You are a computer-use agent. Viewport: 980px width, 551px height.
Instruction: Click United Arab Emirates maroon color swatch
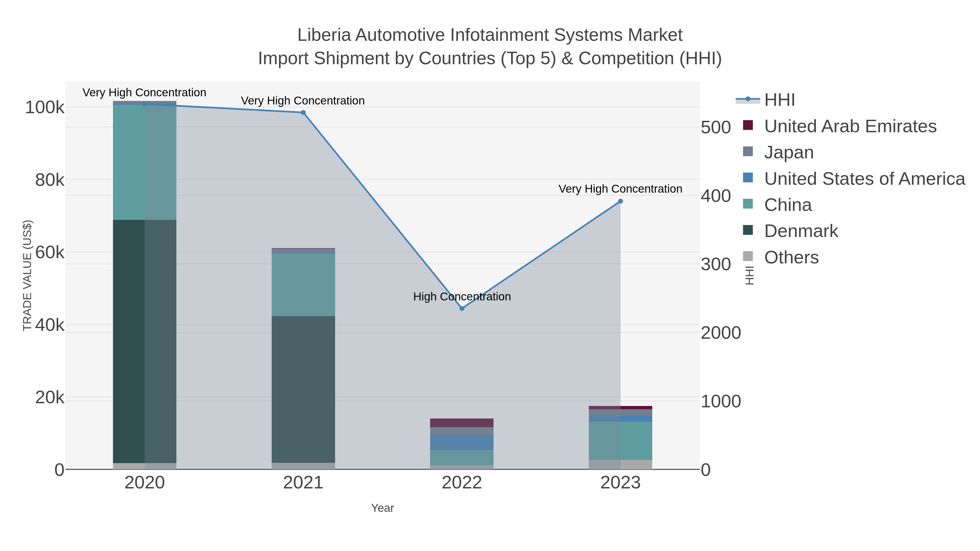point(748,125)
